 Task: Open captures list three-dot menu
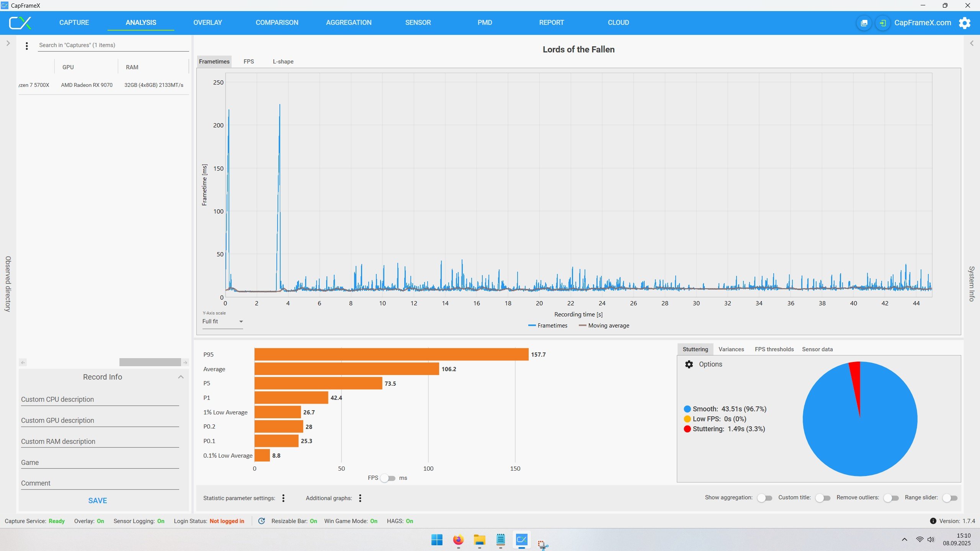pyautogui.click(x=26, y=46)
